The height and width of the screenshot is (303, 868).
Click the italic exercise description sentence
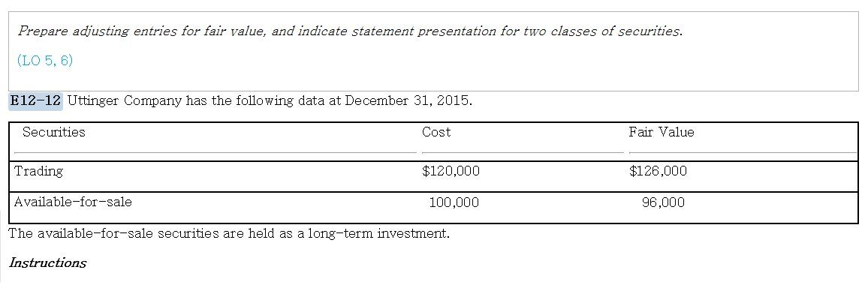click(x=351, y=31)
